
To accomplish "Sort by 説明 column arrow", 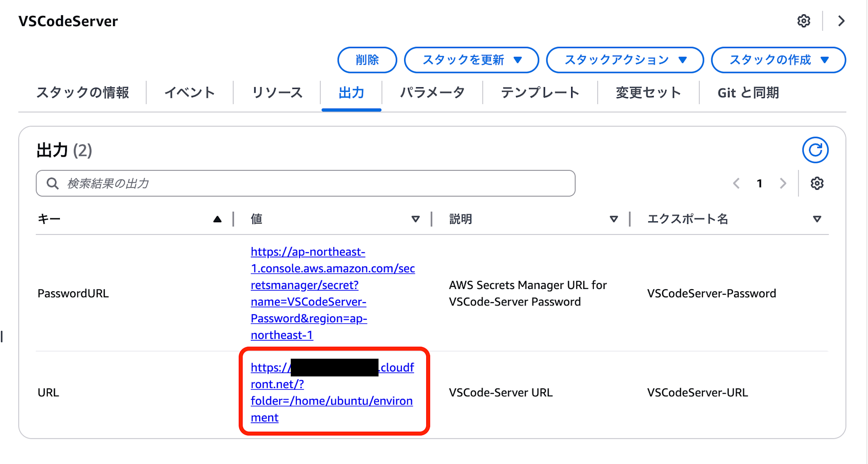I will click(x=614, y=219).
